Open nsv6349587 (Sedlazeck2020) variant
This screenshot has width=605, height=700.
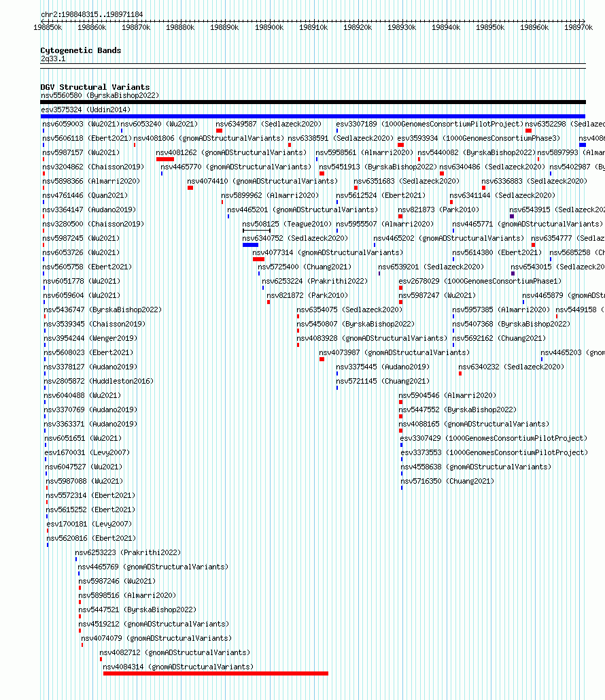[x=269, y=124]
